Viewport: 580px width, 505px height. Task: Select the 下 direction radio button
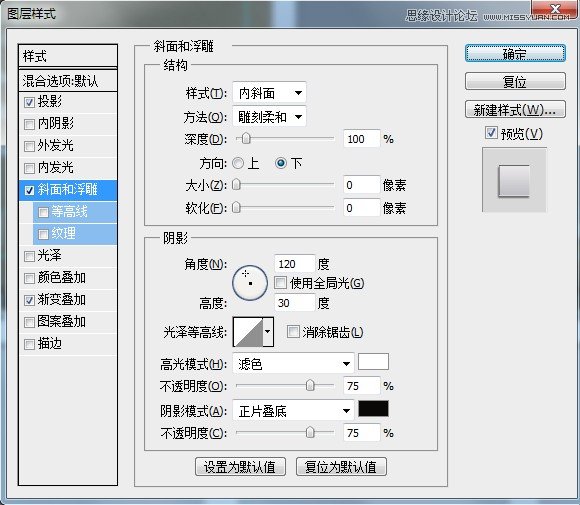pyautogui.click(x=281, y=163)
